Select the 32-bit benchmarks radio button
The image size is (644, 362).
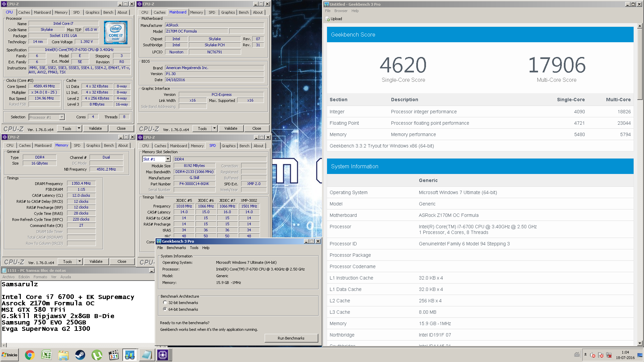pos(165,302)
